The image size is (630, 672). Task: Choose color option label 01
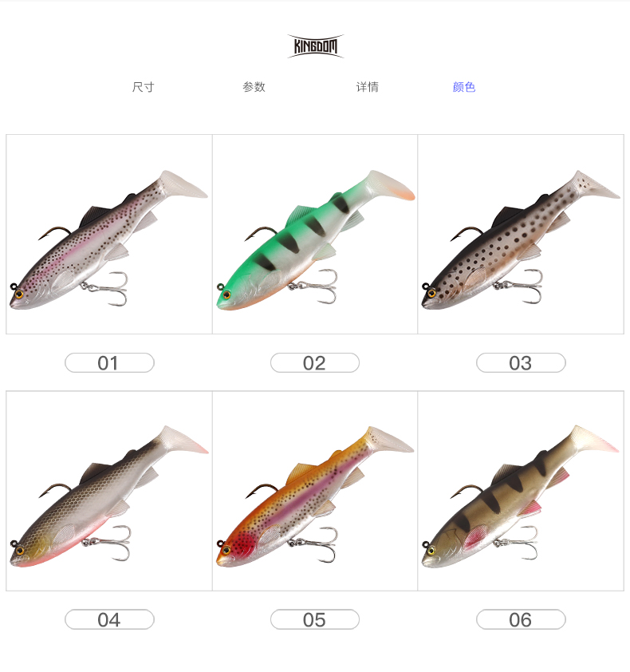[109, 363]
